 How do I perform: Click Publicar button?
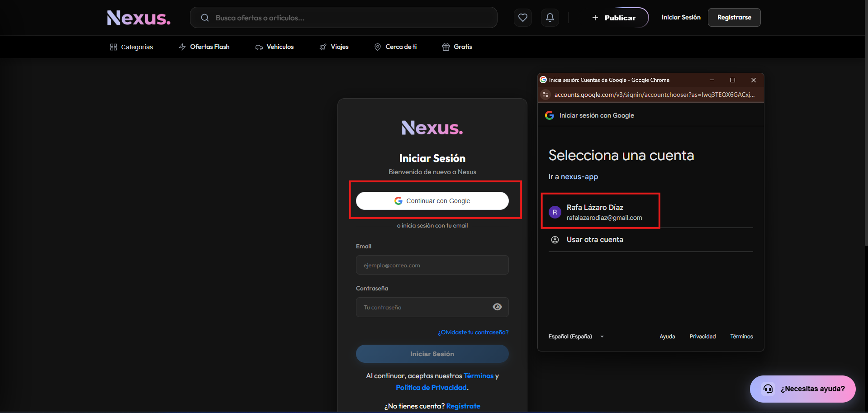point(614,18)
